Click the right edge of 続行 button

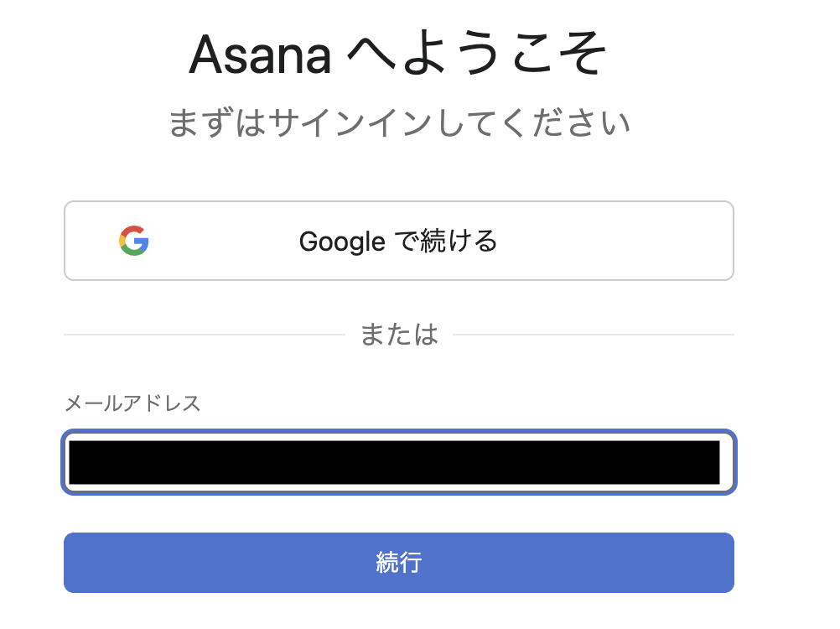click(724, 563)
